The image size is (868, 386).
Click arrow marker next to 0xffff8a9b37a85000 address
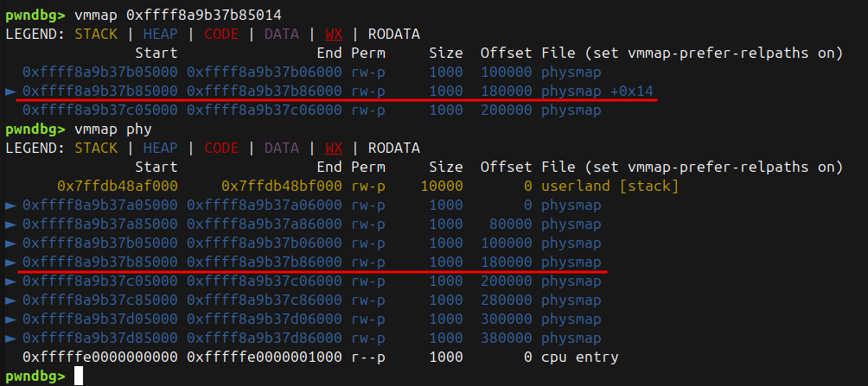(11, 225)
